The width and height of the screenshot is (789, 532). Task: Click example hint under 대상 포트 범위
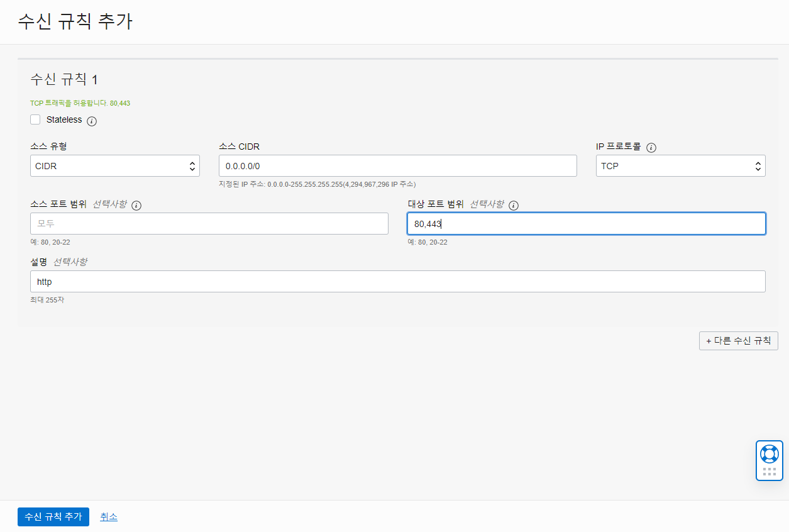pos(428,242)
